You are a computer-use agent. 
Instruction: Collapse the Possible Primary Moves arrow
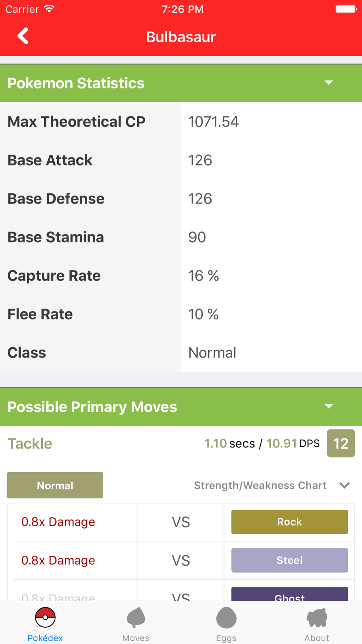[328, 406]
